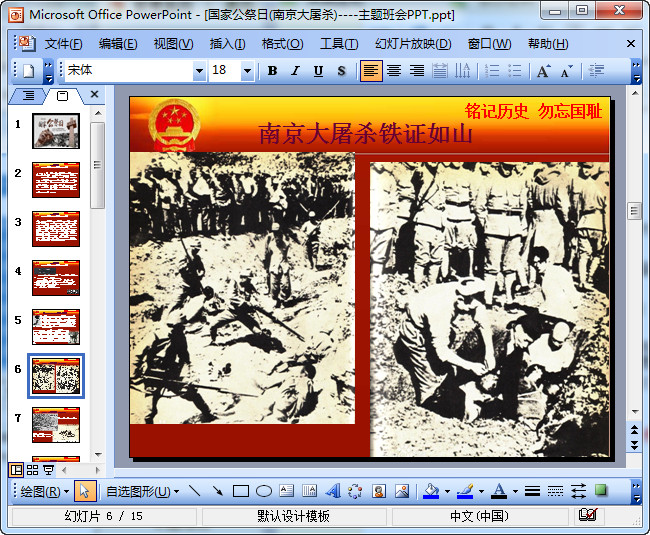Insert a diagram or organization chart
Screen dimensions: 650x535
355,491
